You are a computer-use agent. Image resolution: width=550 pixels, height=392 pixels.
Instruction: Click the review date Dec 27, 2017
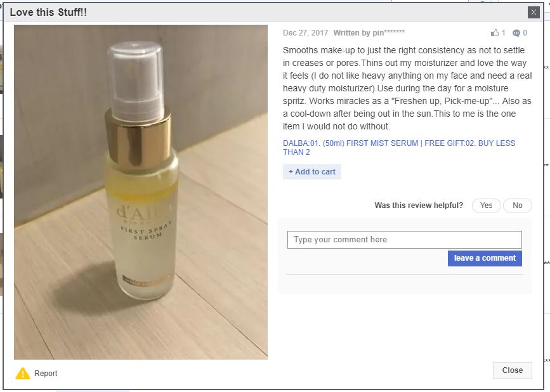pos(306,33)
